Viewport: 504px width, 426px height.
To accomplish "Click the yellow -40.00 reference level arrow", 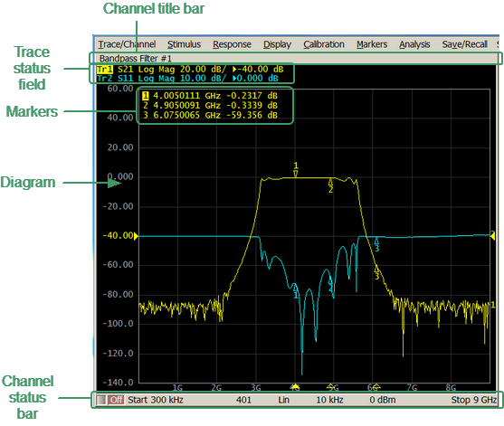I will [136, 236].
